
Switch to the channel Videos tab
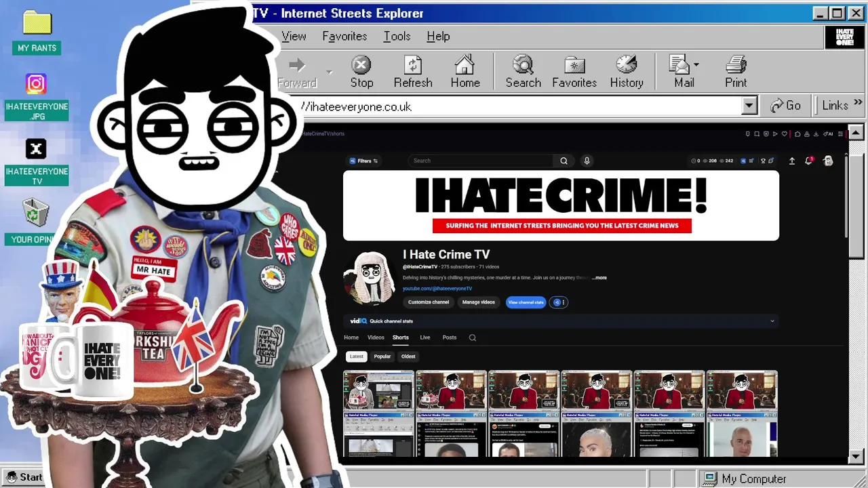click(376, 338)
